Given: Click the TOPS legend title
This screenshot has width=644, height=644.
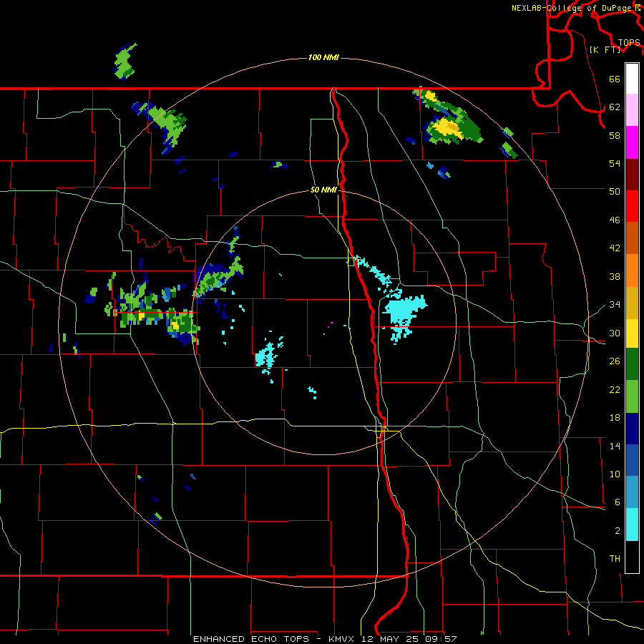Looking at the screenshot, I should 629,43.
